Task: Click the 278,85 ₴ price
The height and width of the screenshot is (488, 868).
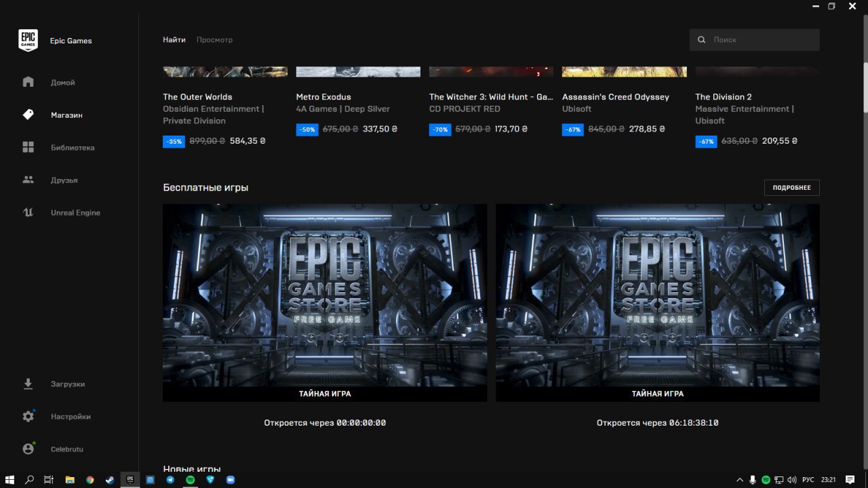Action: [647, 129]
